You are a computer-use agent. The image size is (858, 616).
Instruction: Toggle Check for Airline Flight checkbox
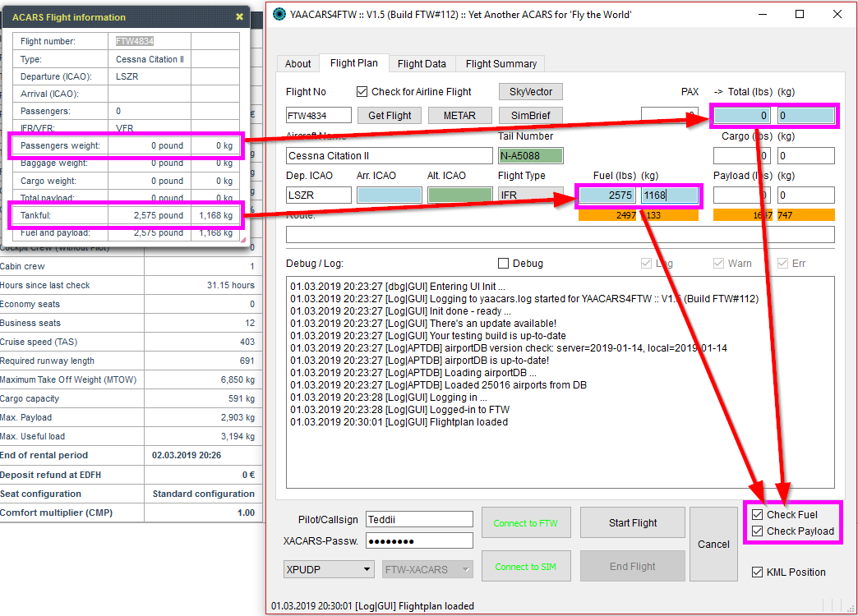point(362,92)
